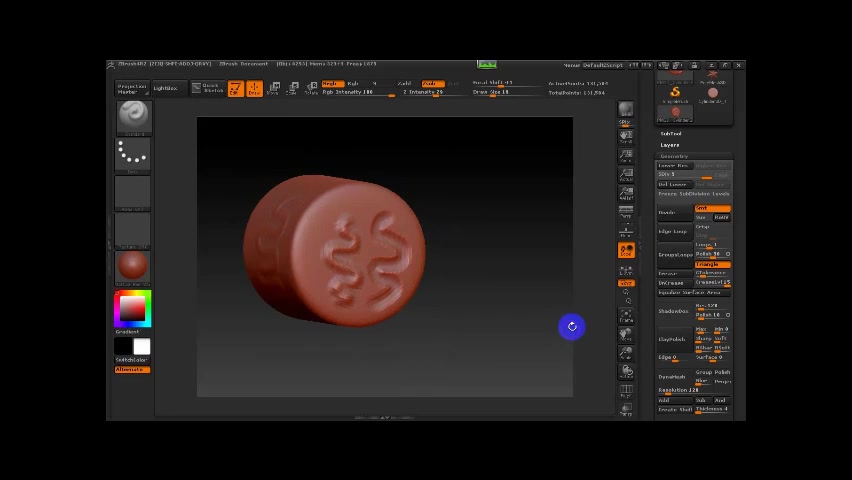Launch Quick Sketch mode

click(208, 89)
